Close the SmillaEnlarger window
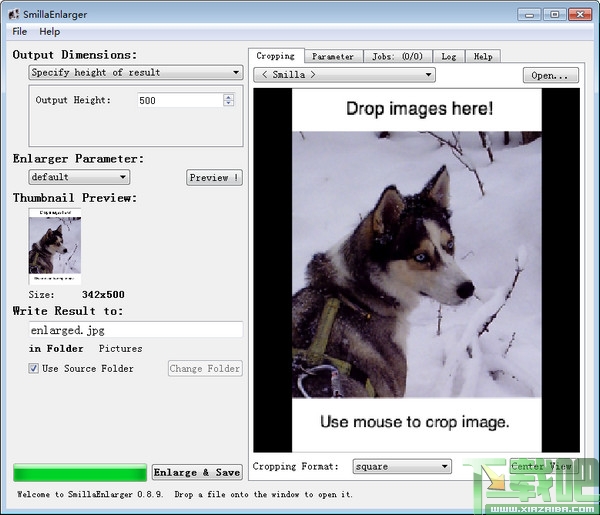 pos(580,15)
